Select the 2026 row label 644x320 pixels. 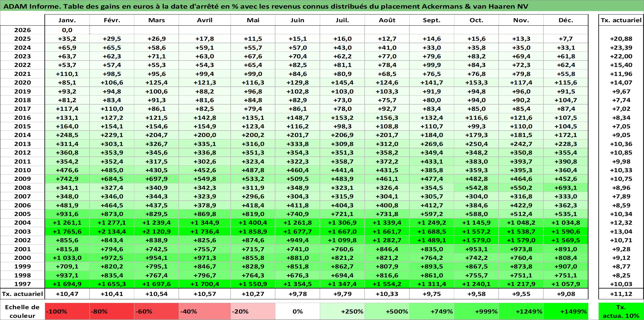23,30
